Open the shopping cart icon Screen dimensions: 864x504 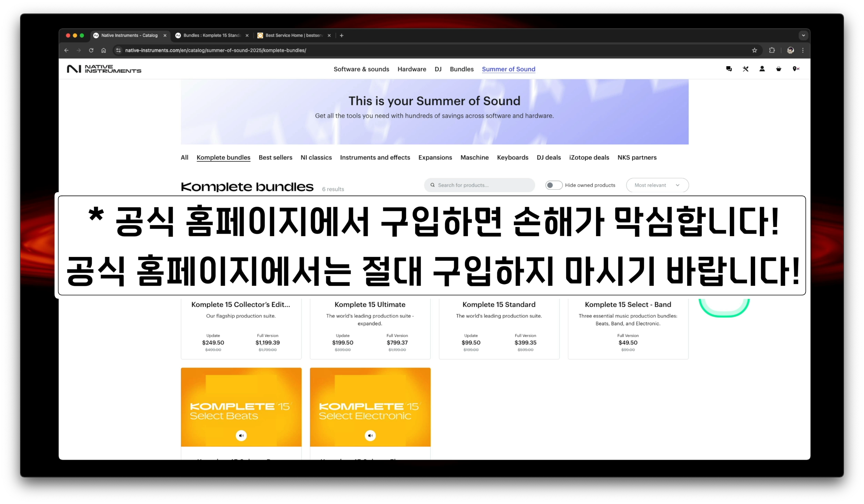[x=778, y=69]
